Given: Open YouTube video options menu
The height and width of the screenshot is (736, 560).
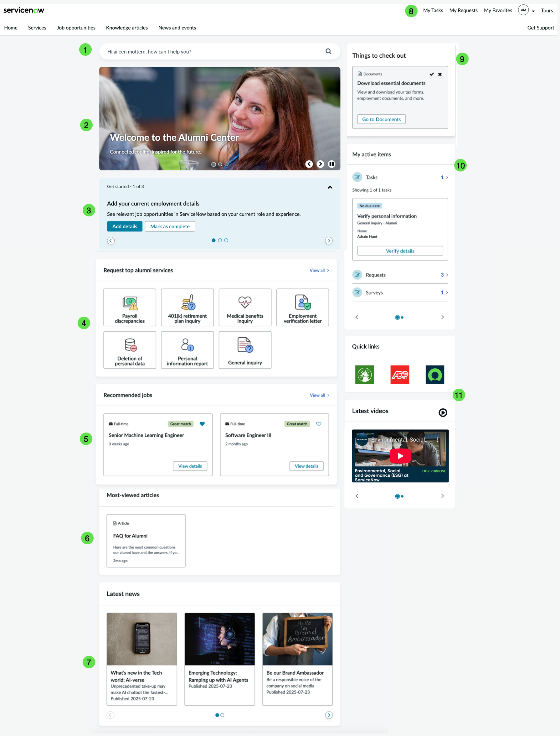Looking at the screenshot, I should click(437, 440).
